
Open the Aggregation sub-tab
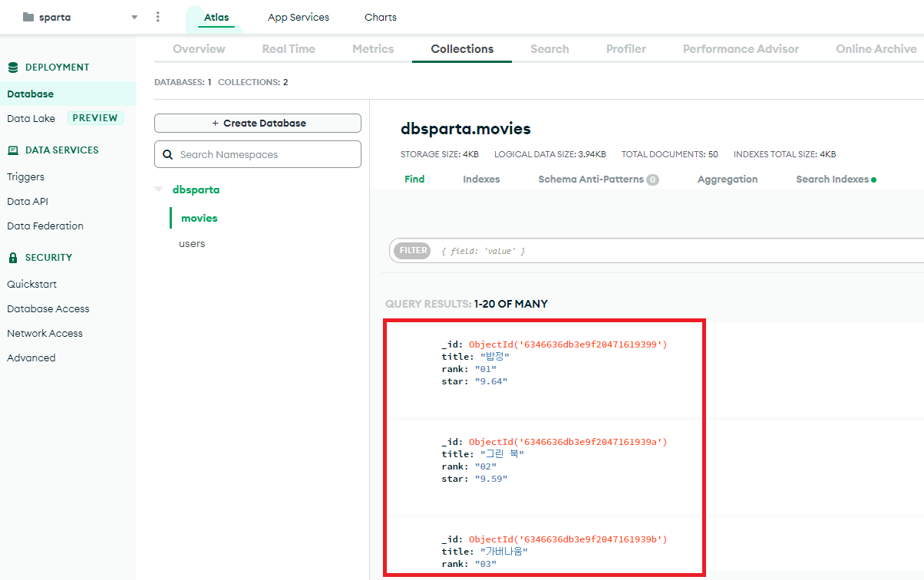click(728, 179)
